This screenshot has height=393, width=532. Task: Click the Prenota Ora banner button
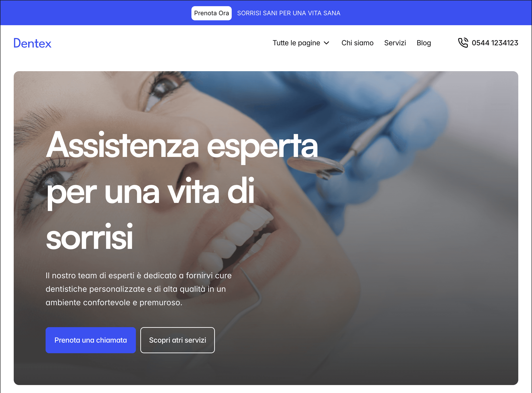pos(212,13)
